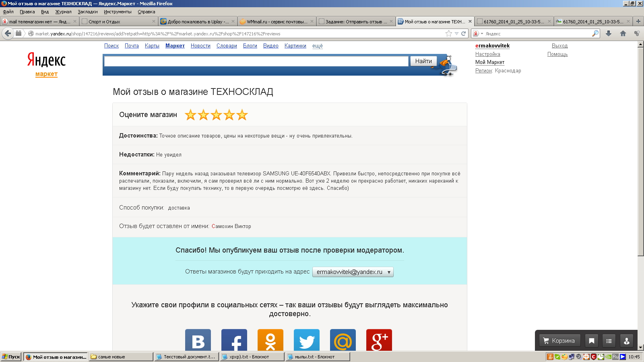The image size is (644, 362).
Task: Open the Инструменты menu
Action: point(118,12)
